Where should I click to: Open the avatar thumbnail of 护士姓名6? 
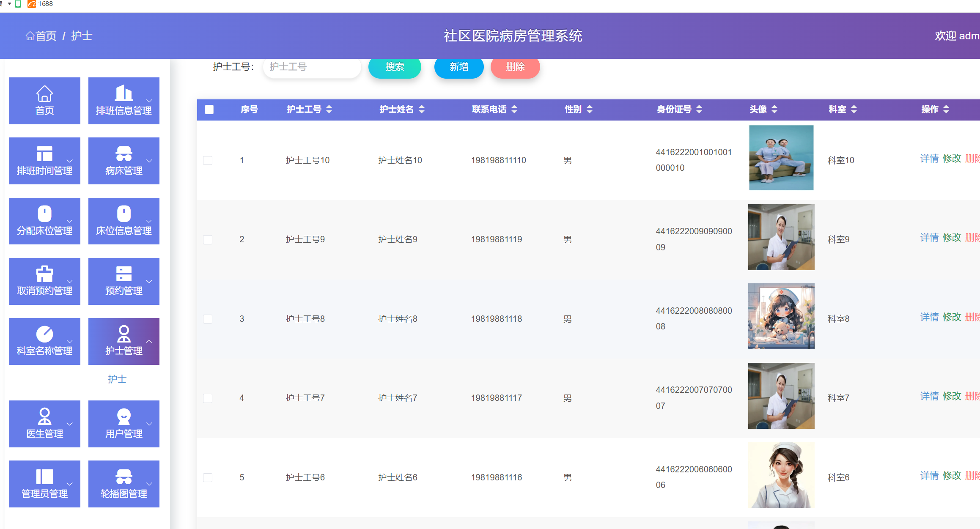[781, 475]
